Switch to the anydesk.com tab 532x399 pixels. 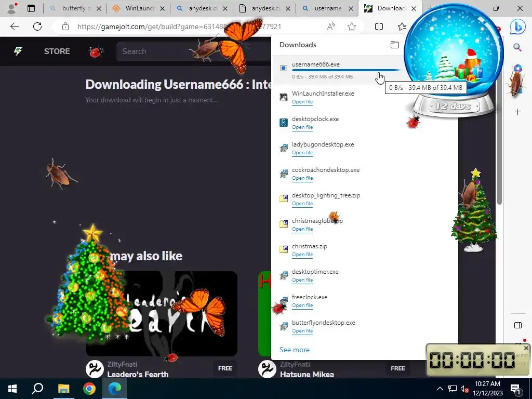265,8
